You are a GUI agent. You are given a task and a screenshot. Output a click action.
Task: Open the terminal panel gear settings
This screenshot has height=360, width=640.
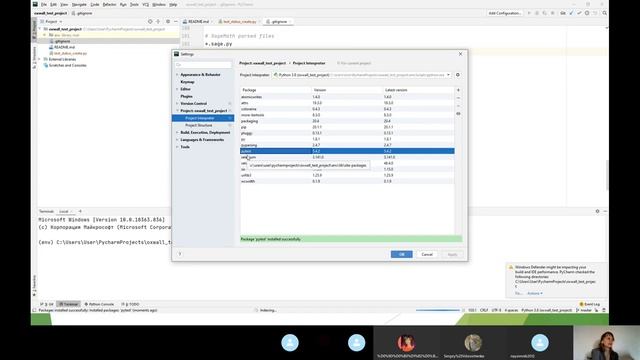pos(597,211)
